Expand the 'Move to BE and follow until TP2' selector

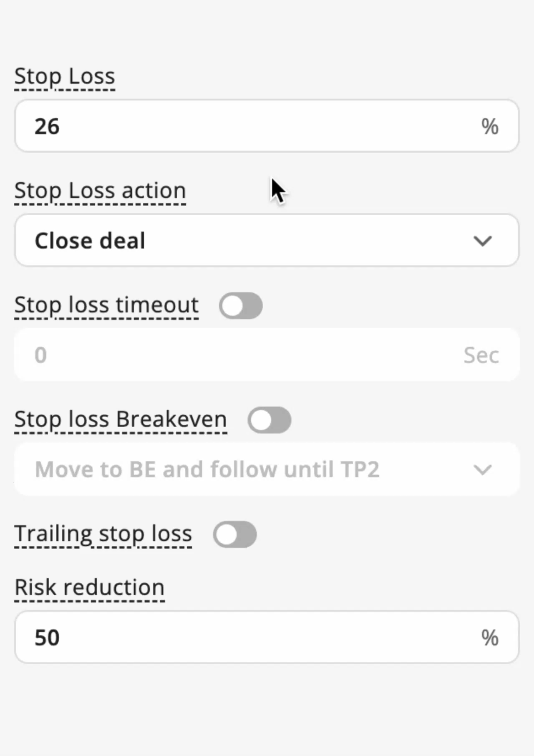click(x=483, y=469)
